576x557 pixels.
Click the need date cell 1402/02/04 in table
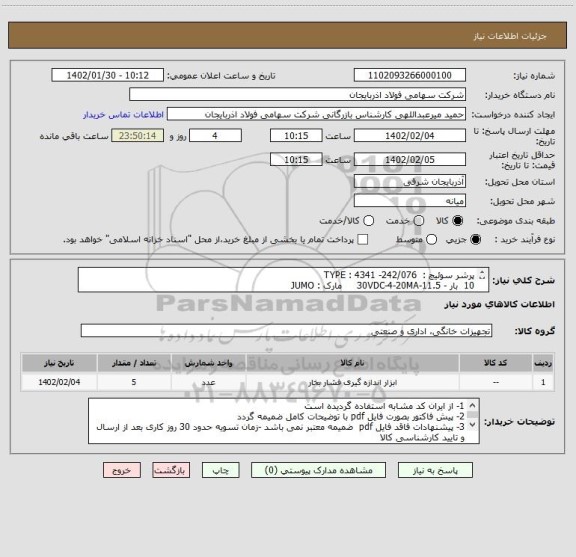59,382
